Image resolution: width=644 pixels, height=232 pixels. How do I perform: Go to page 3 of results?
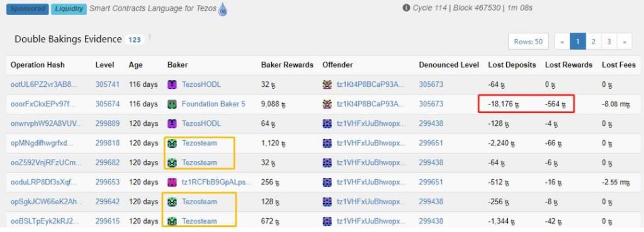coord(609,41)
